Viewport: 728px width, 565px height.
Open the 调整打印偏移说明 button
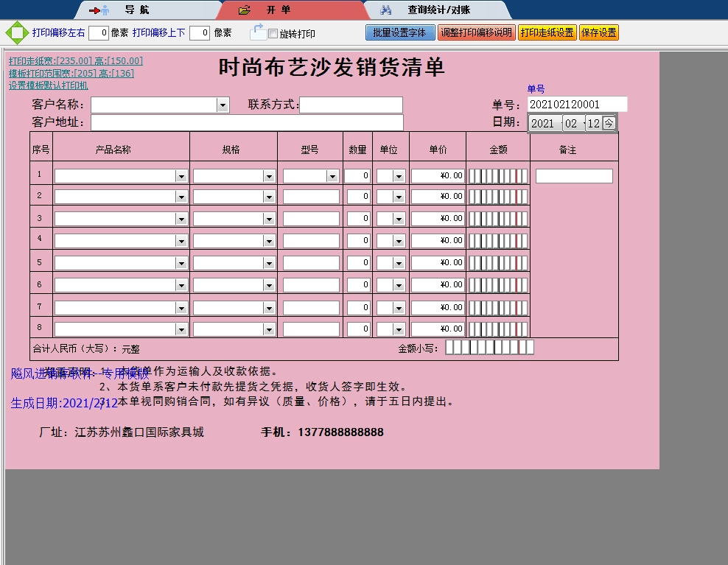(x=476, y=32)
